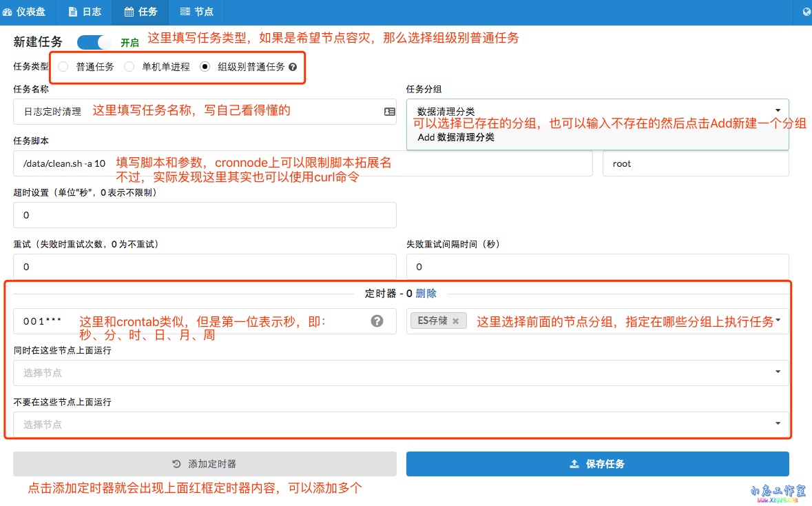Click 保存任务 to save the task
The image size is (812, 506).
click(x=597, y=464)
